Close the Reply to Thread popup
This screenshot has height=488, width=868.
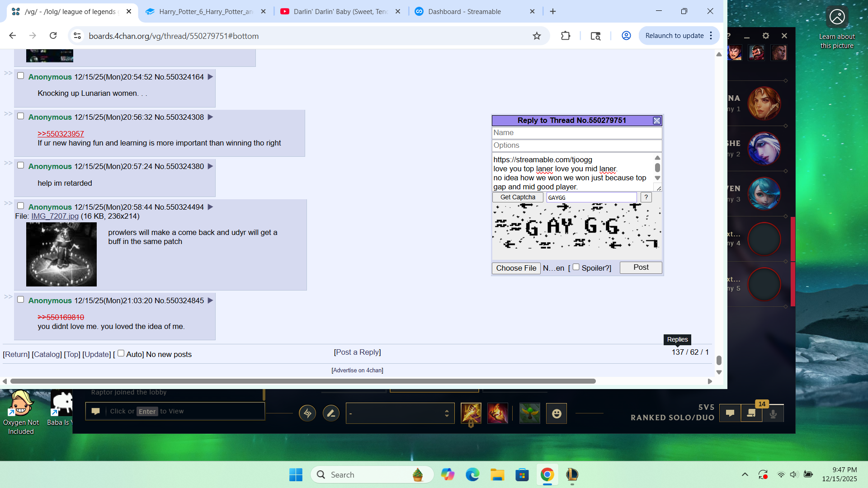[657, 121]
